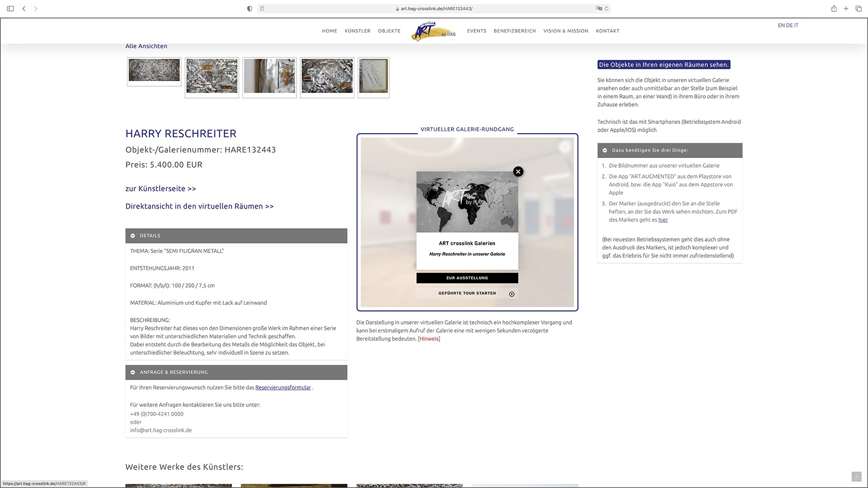The image size is (868, 488).
Task: Open the Safari share icon
Action: 834,9
